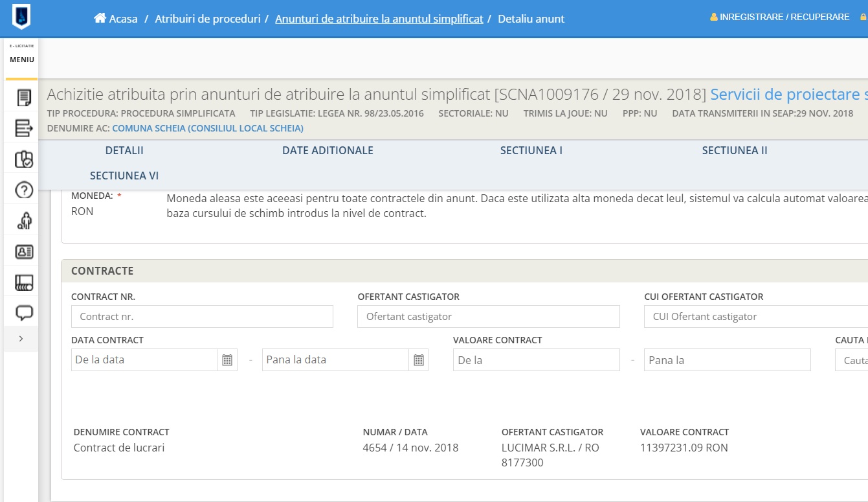Go to Acasa home breadcrumb
This screenshot has height=502, width=868.
coord(117,19)
